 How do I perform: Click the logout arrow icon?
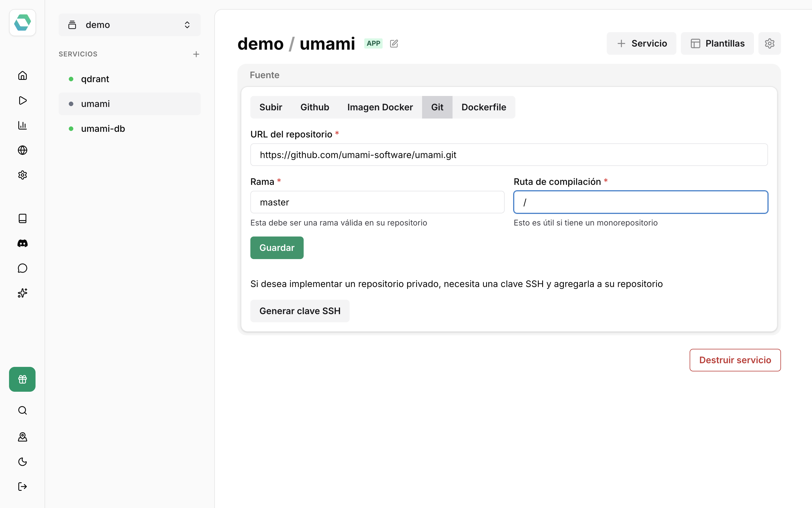[x=23, y=487]
